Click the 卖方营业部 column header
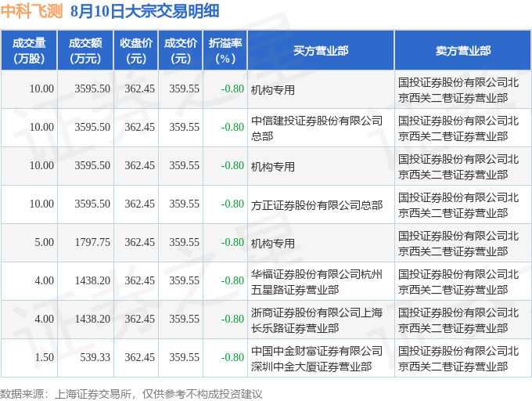 coord(463,50)
